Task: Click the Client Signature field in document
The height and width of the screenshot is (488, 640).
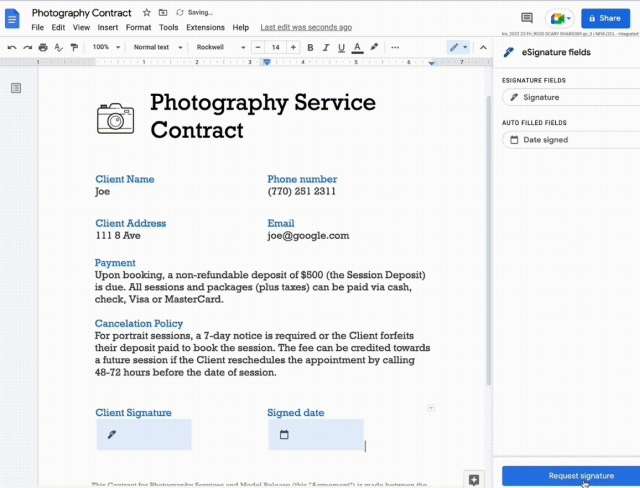Action: point(144,435)
